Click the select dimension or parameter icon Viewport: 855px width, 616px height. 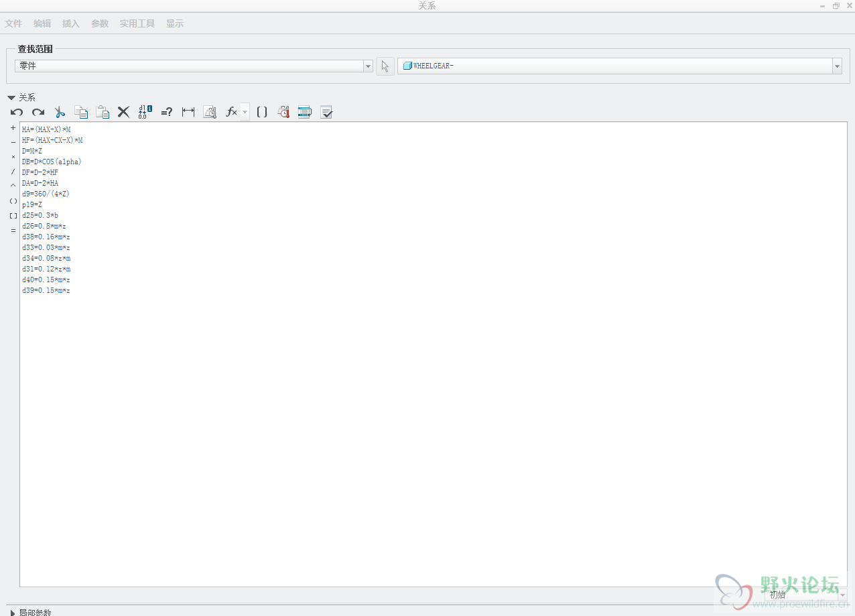tap(283, 112)
